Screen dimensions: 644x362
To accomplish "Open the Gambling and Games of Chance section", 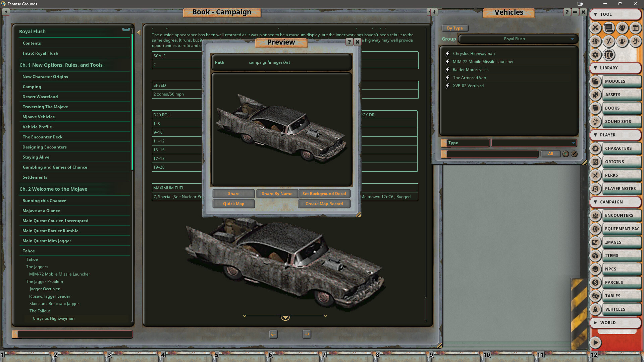I will pyautogui.click(x=55, y=167).
